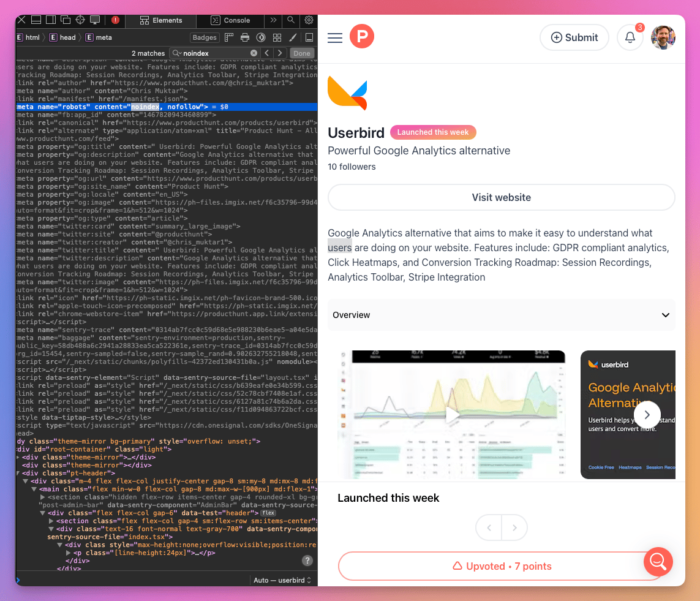Collapse the pt-header div node
Image resolution: width=700 pixels, height=601 pixels.
point(18,474)
